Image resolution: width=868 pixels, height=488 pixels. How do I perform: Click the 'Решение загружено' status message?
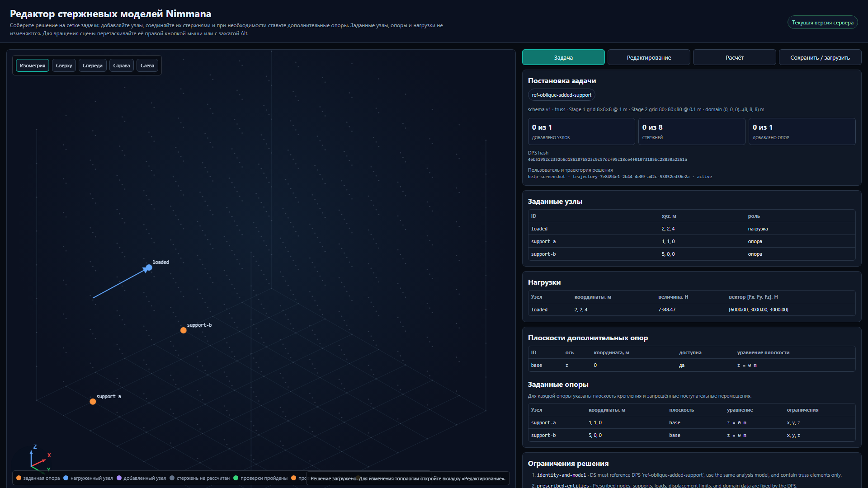408,479
